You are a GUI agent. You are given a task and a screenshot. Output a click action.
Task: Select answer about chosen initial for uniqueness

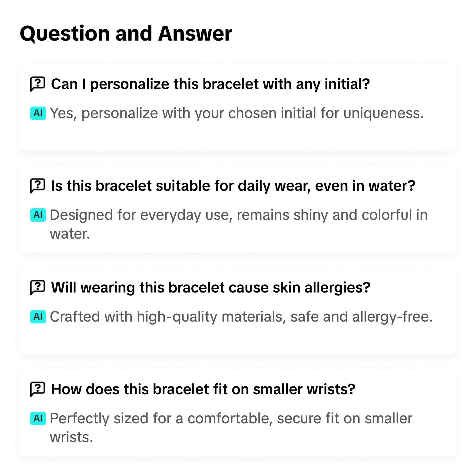pyautogui.click(x=236, y=113)
